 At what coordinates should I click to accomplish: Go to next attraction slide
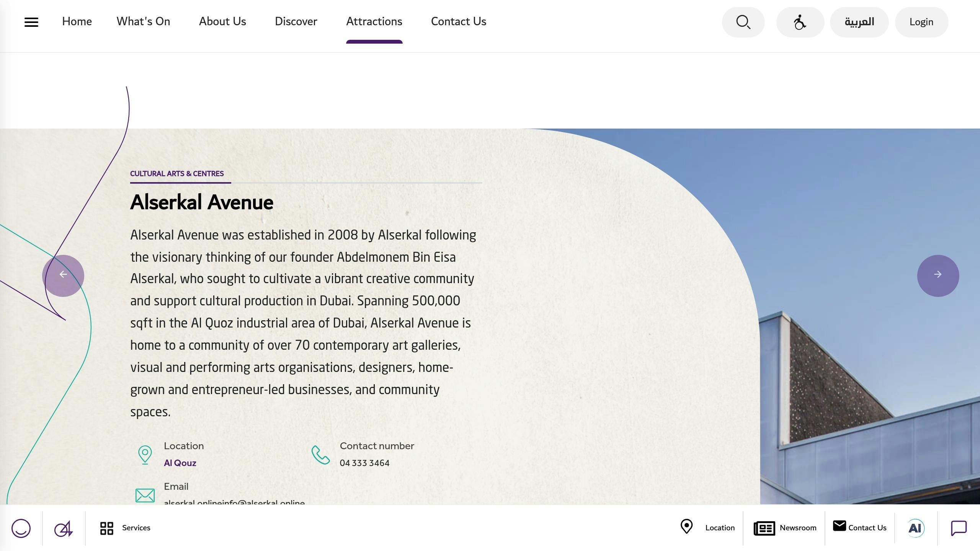coord(938,275)
